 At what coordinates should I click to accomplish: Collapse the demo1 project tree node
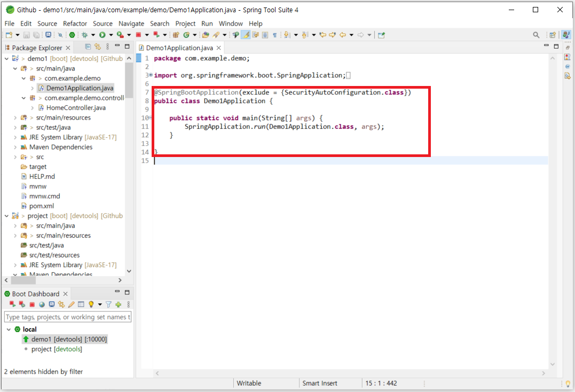6,58
